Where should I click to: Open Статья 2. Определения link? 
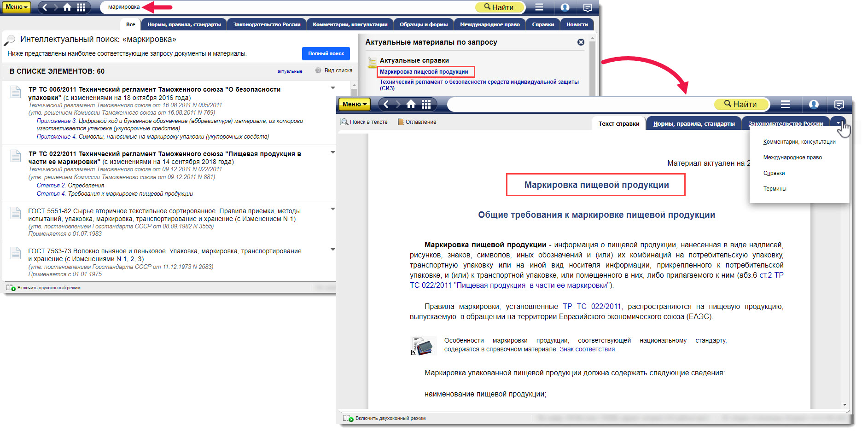point(70,186)
